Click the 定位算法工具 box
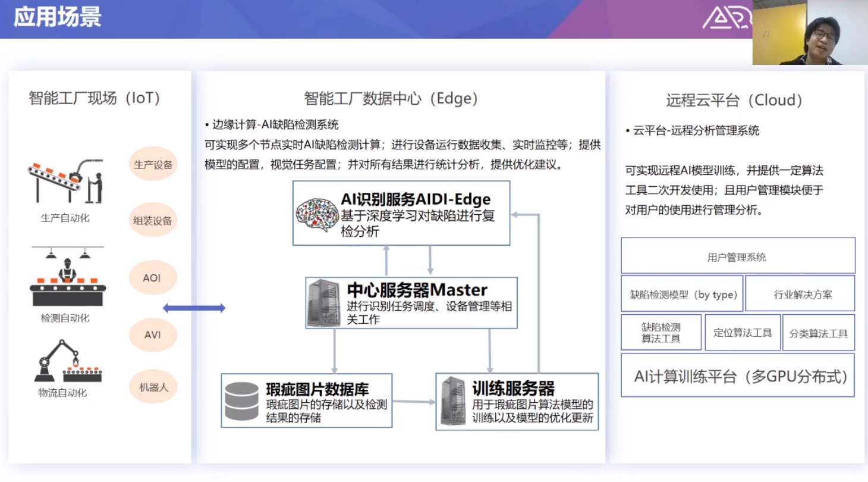Viewport: 868px width, 482px height. 742,332
